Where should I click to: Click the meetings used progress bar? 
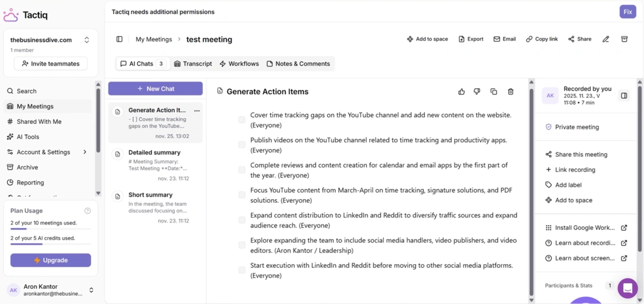click(51, 229)
